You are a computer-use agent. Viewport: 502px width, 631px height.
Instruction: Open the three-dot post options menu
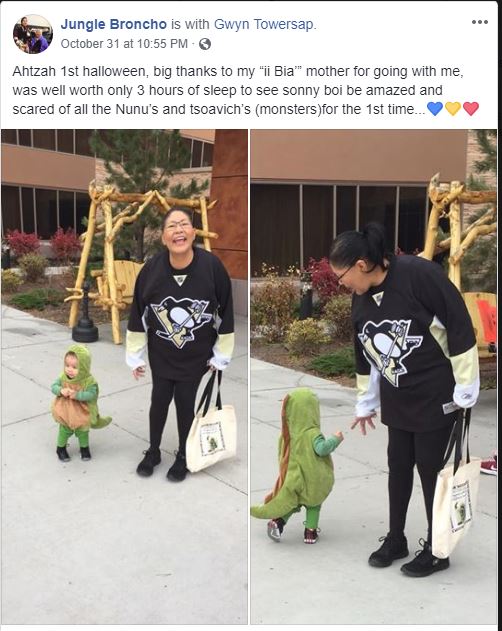[x=479, y=22]
